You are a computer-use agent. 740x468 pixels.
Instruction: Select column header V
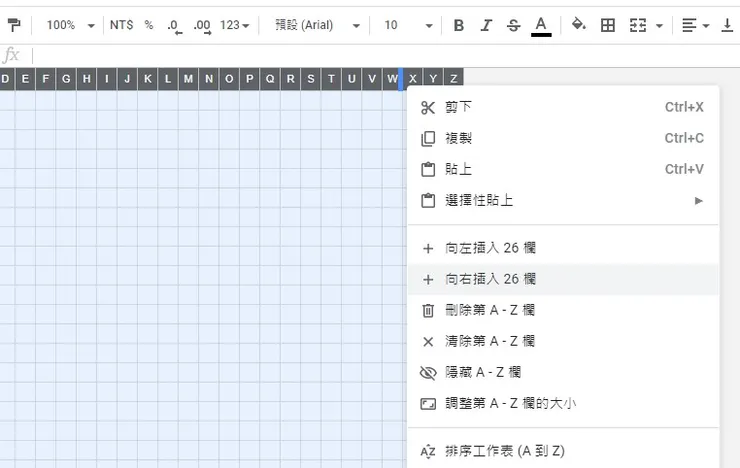point(372,79)
